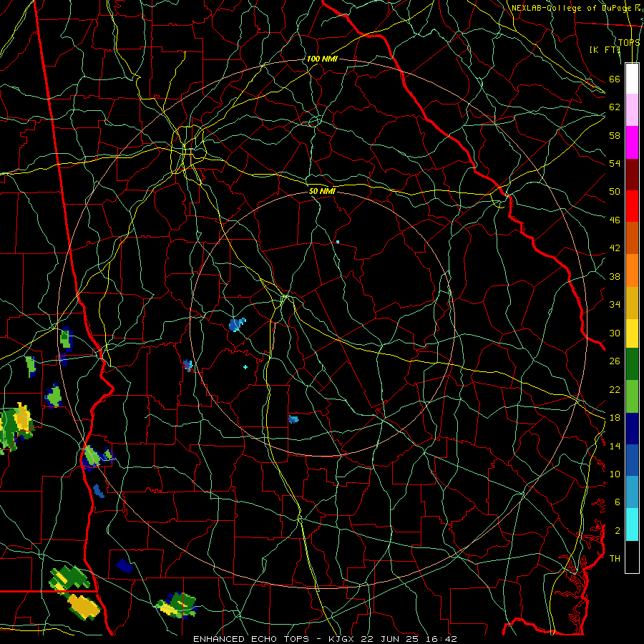Image resolution: width=644 pixels, height=644 pixels.
Task: Click the white swatch in the tops legend
Action: tap(632, 79)
